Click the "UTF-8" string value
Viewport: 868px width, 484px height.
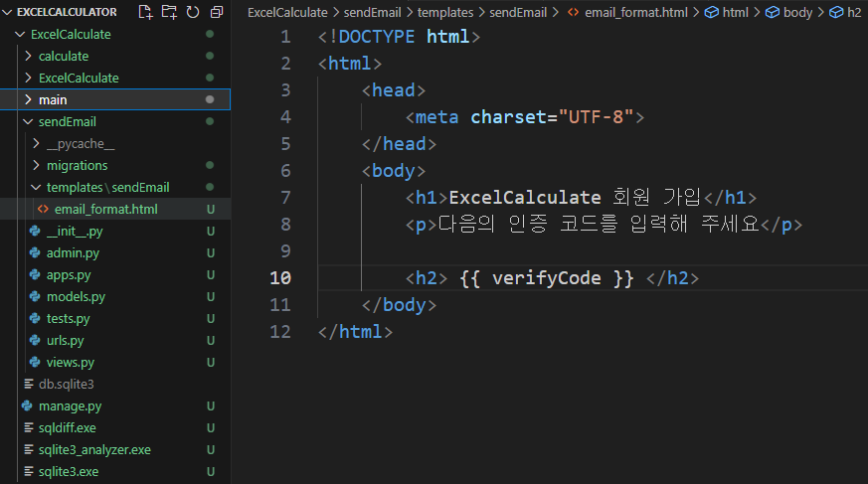596,116
